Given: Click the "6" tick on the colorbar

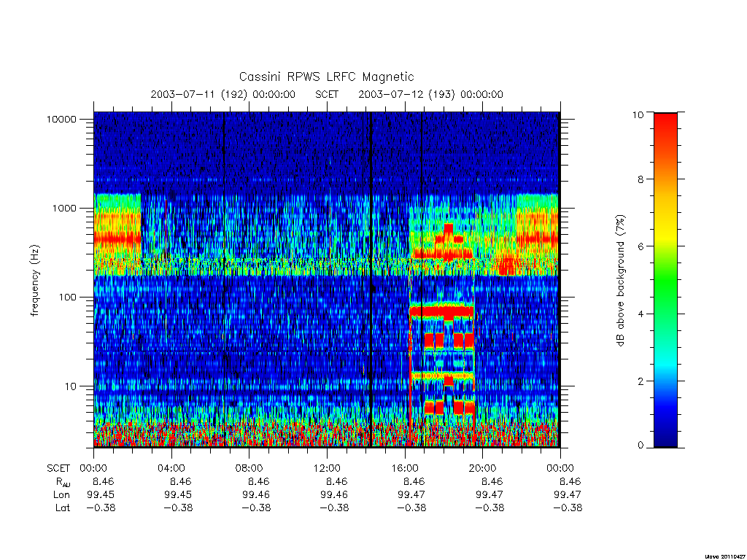Looking at the screenshot, I should [x=640, y=246].
